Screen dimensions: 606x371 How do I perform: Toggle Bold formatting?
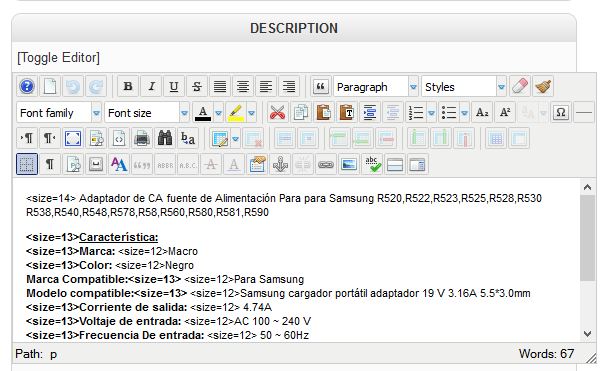[128, 86]
